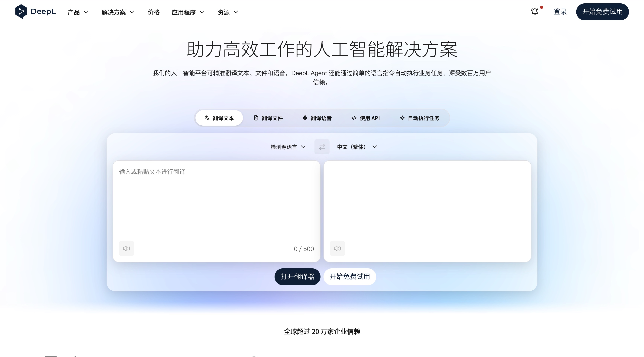Screen dimensions: 644x357
Task: Switch to the 翻译语音 tab
Action: coord(317,118)
